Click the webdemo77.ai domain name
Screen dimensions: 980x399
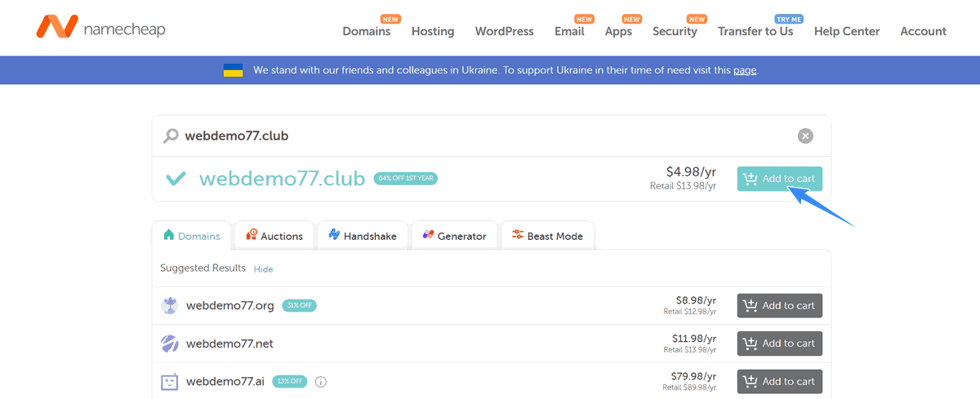(225, 381)
